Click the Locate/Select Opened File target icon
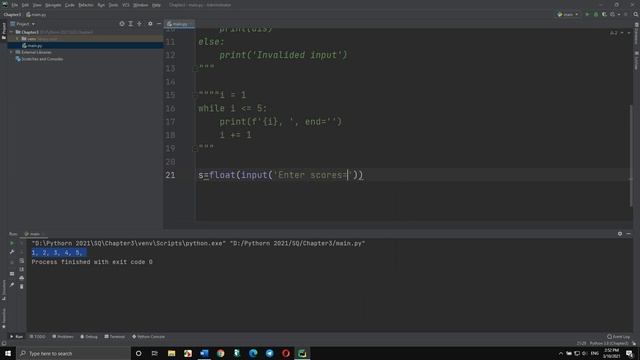640x360 pixels. pyautogui.click(x=122, y=24)
